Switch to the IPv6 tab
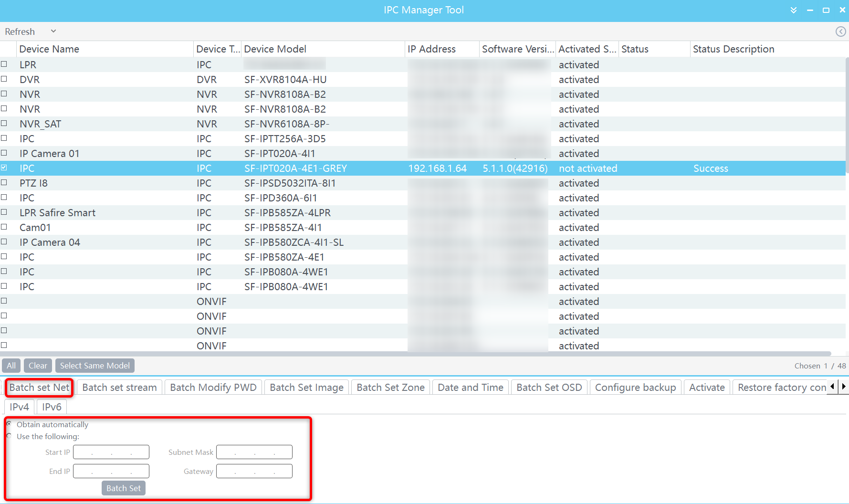849x504 pixels. click(52, 407)
